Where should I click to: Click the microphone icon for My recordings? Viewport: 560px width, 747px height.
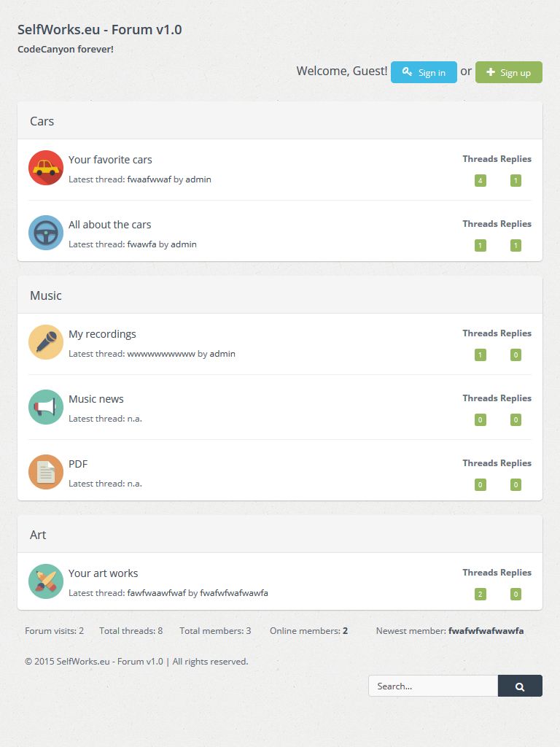(46, 342)
